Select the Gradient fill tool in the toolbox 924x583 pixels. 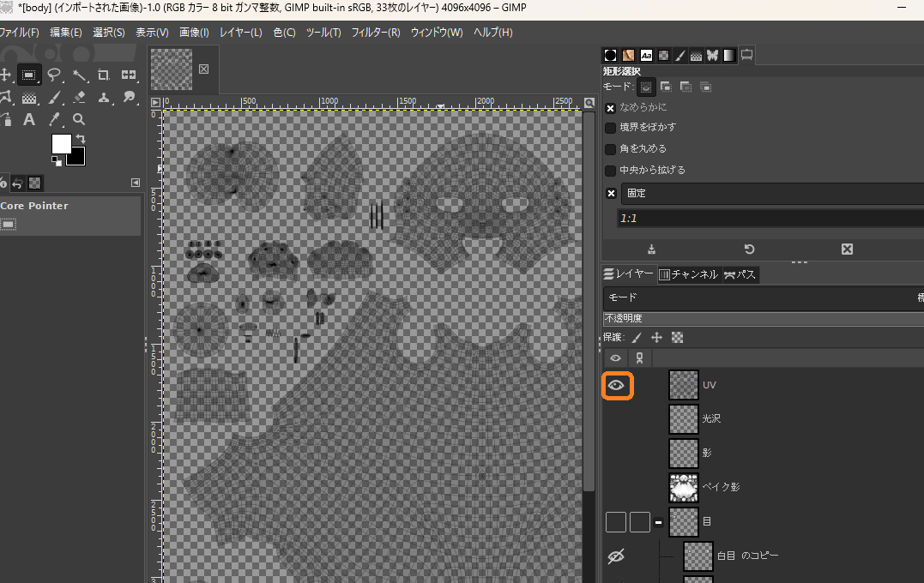29,98
